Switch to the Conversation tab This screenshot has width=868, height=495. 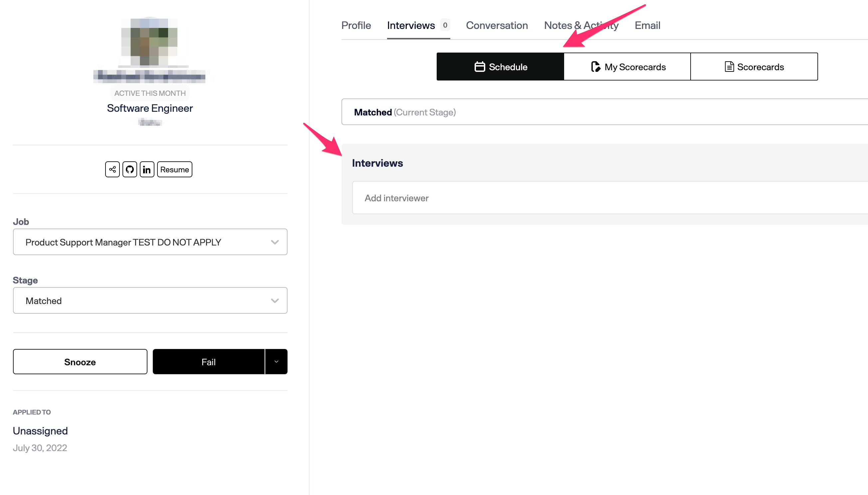coord(497,25)
